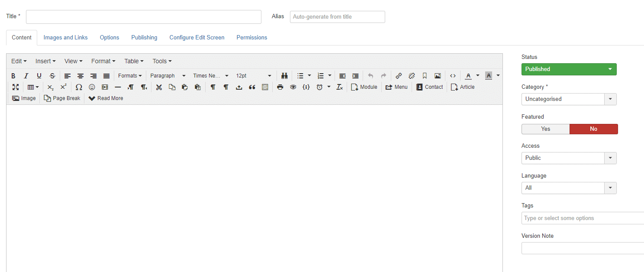Open the Category dropdown showing Uncategorised
The image size is (644, 272).
point(610,99)
